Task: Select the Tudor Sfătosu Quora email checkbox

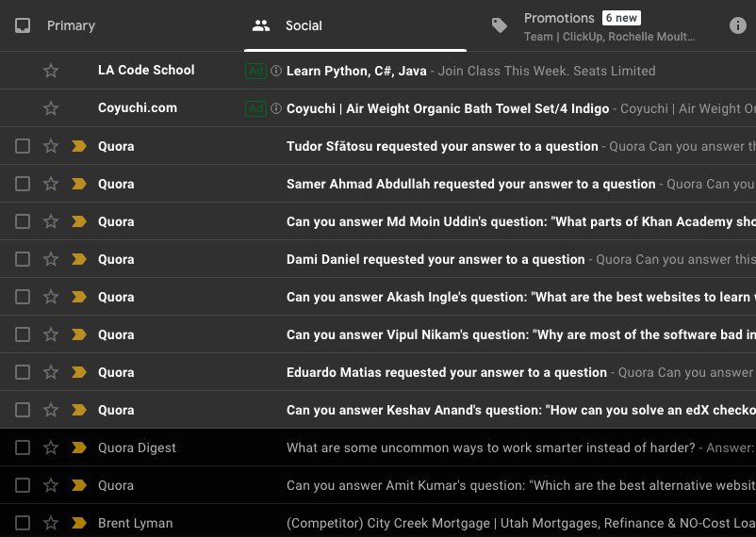Action: (x=23, y=146)
